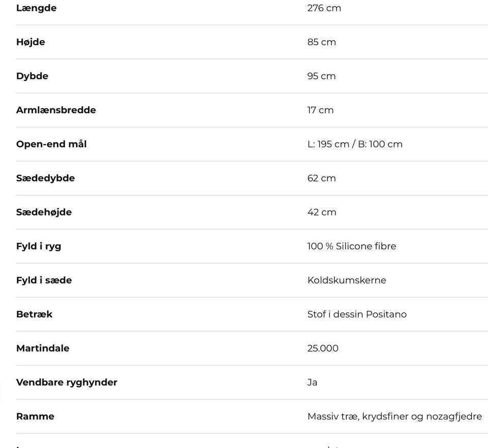This screenshot has width=488, height=448.
Task: Select the 95 cm depth value
Action: pos(321,76)
